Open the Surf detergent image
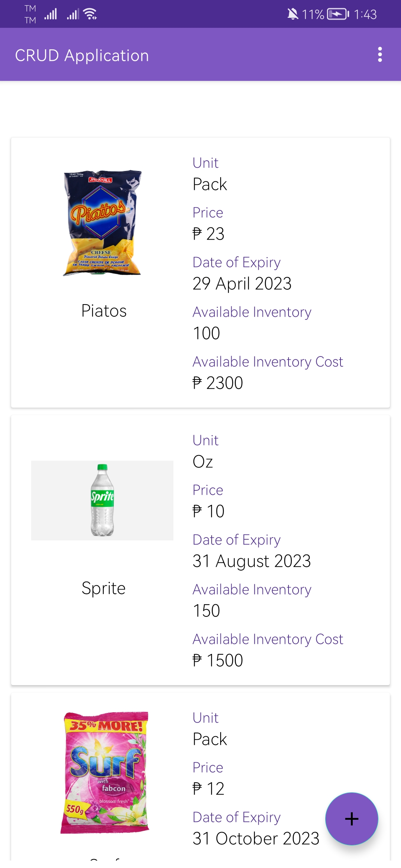The image size is (401, 868). coord(105,772)
